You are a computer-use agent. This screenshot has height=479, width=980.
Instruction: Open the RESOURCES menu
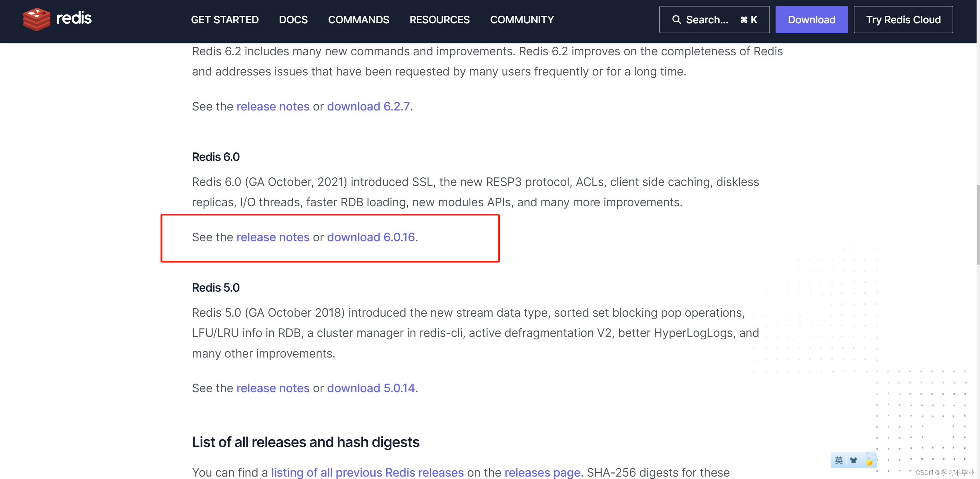point(439,20)
